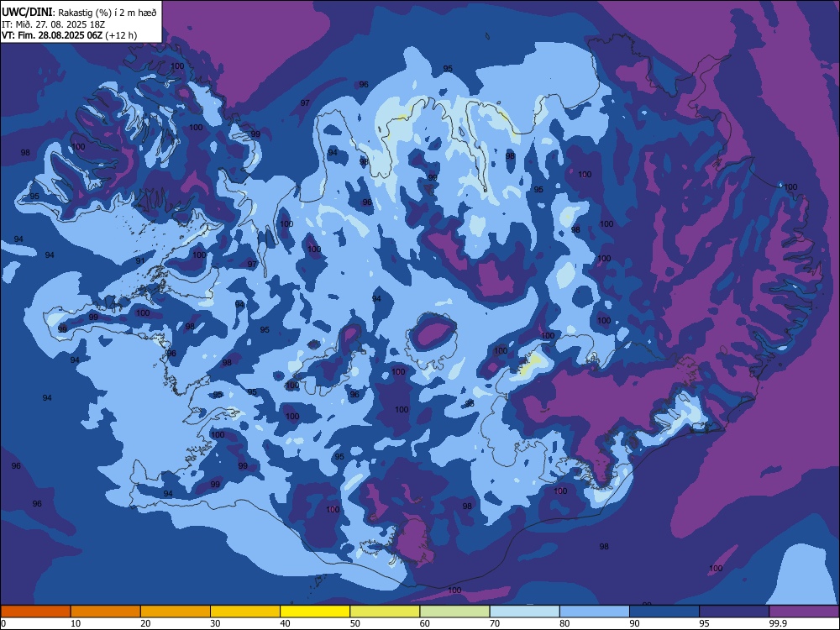This screenshot has width=840, height=630.
Task: Click the 20–30 amber legend swatch
Action: (176, 612)
